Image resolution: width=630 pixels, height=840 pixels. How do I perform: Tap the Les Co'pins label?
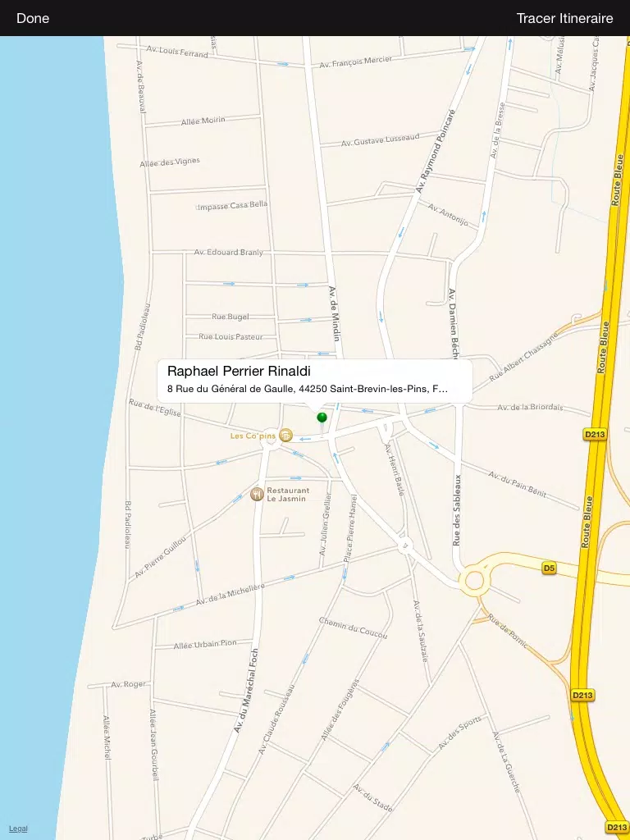tap(253, 436)
